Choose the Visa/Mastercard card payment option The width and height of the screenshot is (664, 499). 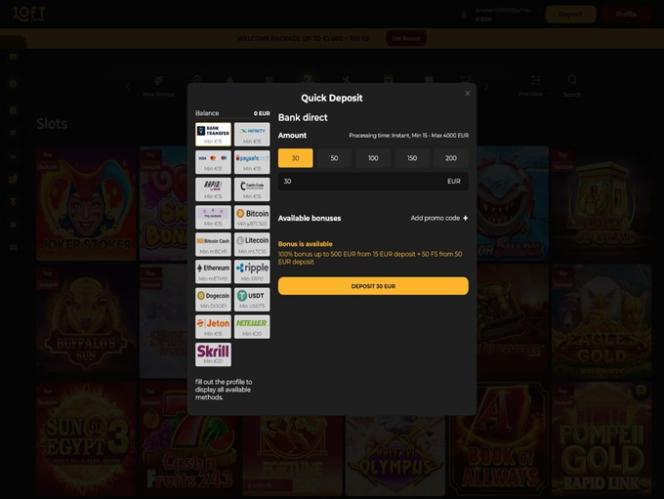213,162
